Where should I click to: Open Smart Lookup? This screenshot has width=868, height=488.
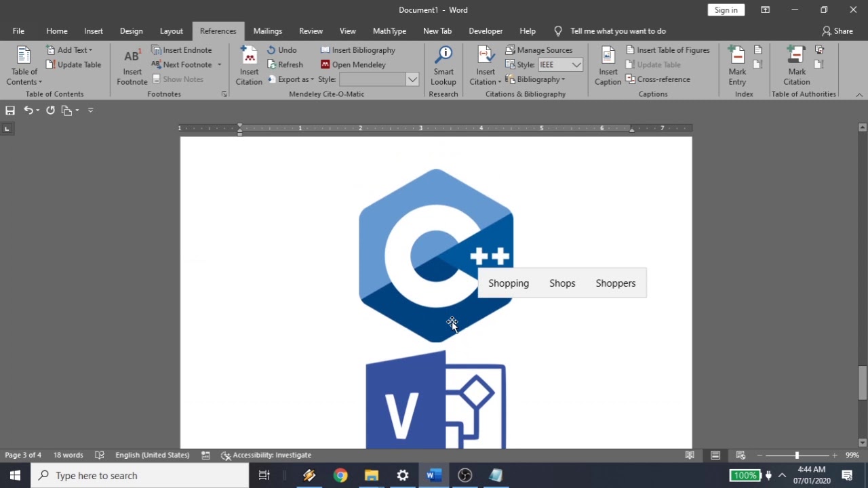(x=443, y=66)
